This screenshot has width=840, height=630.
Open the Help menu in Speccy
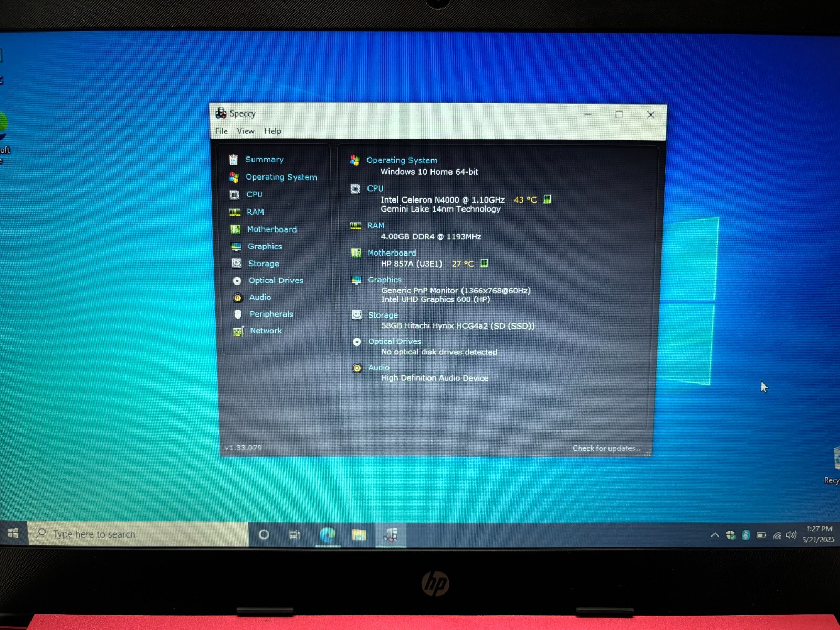click(272, 131)
